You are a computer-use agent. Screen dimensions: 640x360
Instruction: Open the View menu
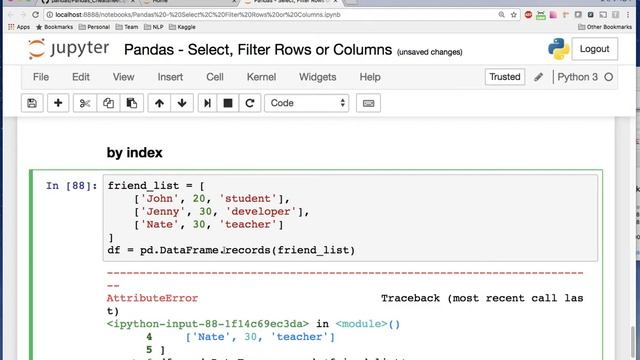pyautogui.click(x=124, y=77)
